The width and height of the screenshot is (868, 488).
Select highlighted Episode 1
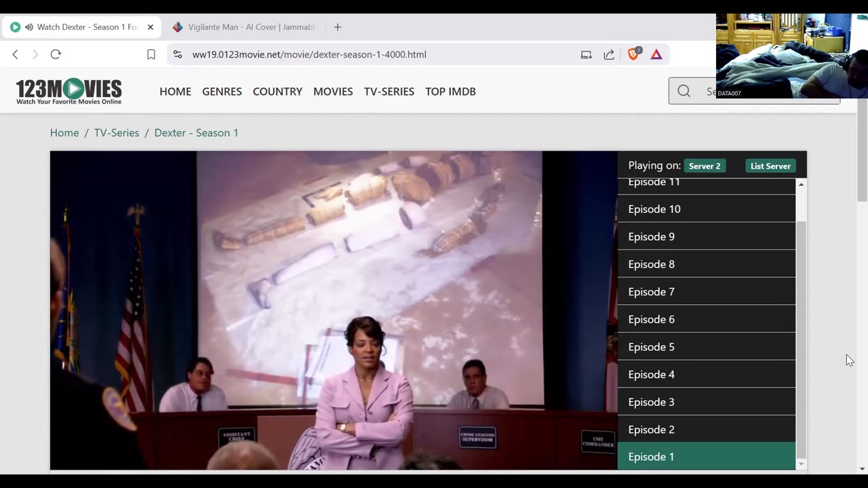pos(706,457)
